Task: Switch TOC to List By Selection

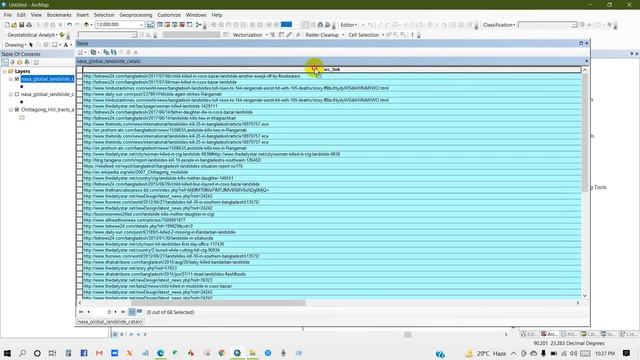Action: 27,62
